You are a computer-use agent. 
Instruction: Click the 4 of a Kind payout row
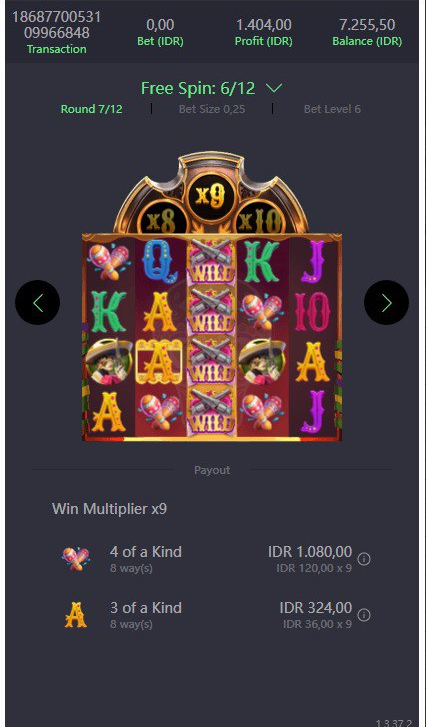pos(213,559)
